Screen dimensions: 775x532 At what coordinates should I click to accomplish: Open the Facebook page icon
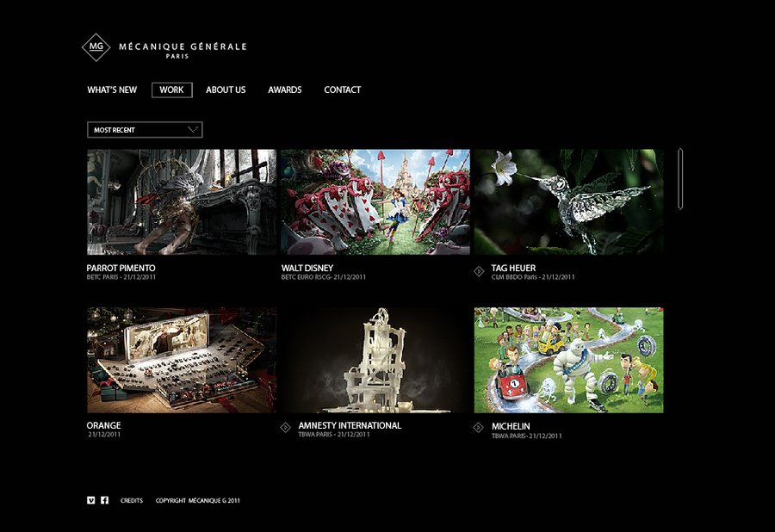click(x=104, y=500)
